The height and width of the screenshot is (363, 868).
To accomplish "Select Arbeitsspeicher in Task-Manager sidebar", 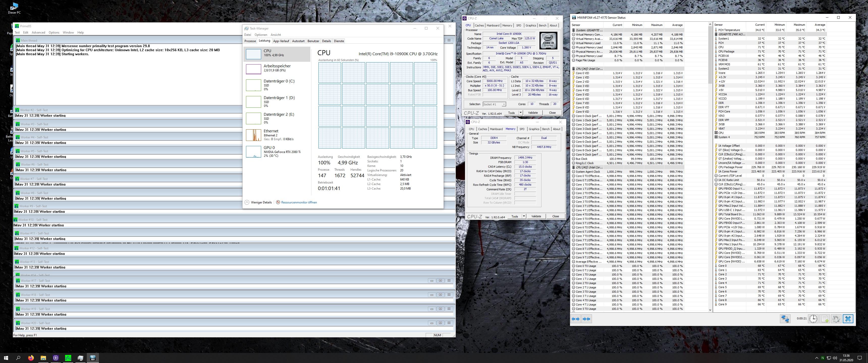I will pyautogui.click(x=277, y=69).
